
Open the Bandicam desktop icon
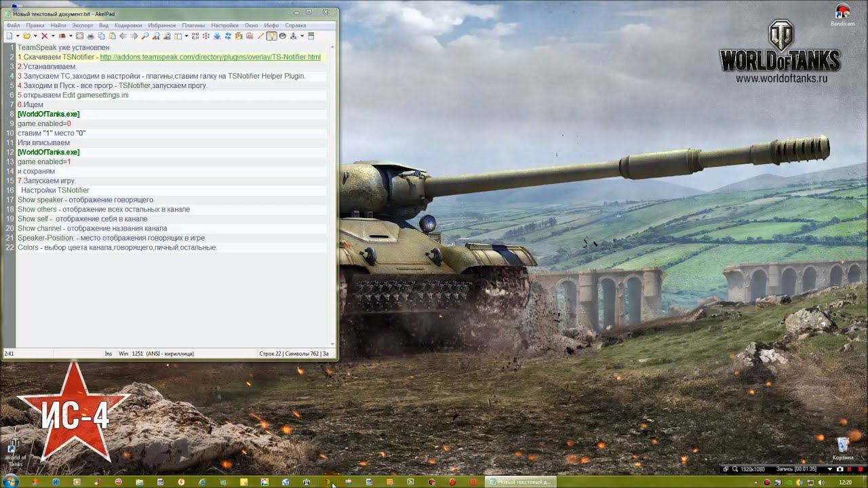[x=842, y=15]
